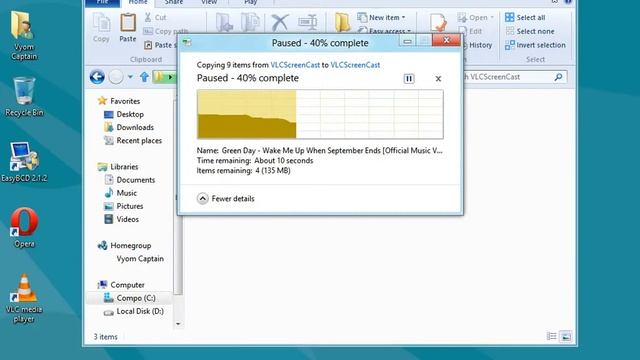The image size is (640, 360).
Task: Open the Music library
Action: coord(121,193)
